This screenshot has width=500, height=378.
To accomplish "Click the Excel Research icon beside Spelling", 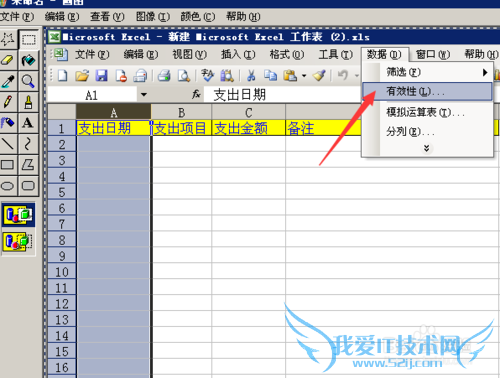I will pyautogui.click(x=227, y=76).
